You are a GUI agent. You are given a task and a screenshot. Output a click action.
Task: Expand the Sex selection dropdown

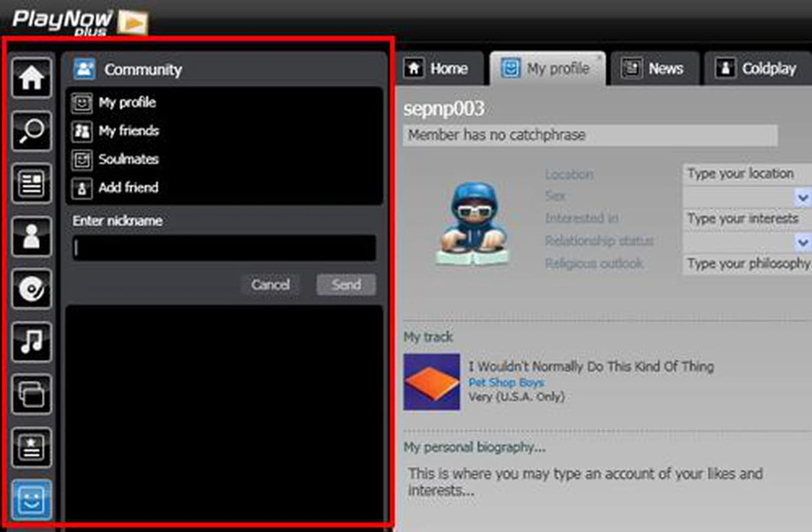802,197
